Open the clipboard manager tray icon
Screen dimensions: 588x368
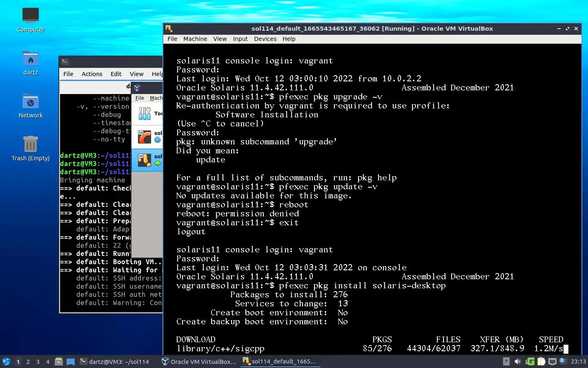pyautogui.click(x=541, y=361)
